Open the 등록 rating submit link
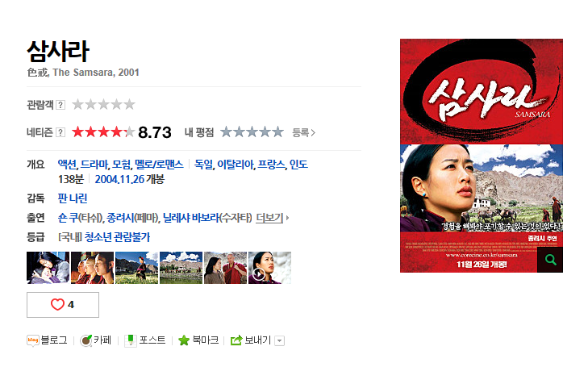Screen dimensions: 588x388 304,132
